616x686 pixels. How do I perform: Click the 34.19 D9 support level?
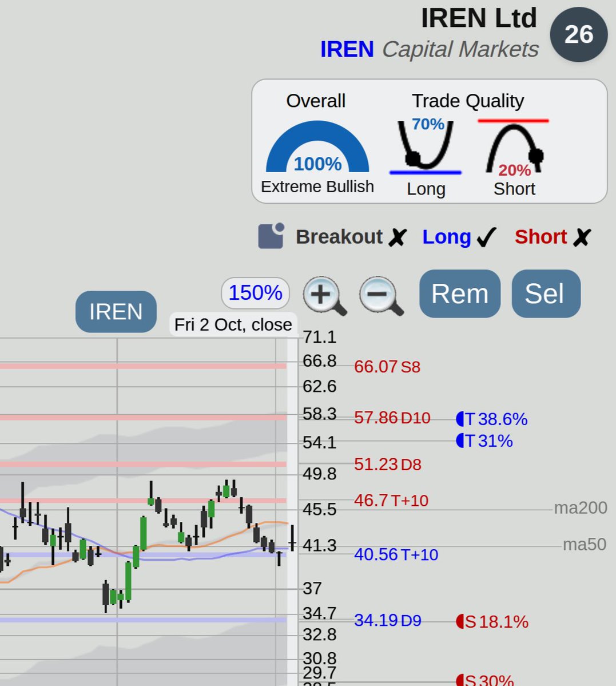pyautogui.click(x=388, y=620)
